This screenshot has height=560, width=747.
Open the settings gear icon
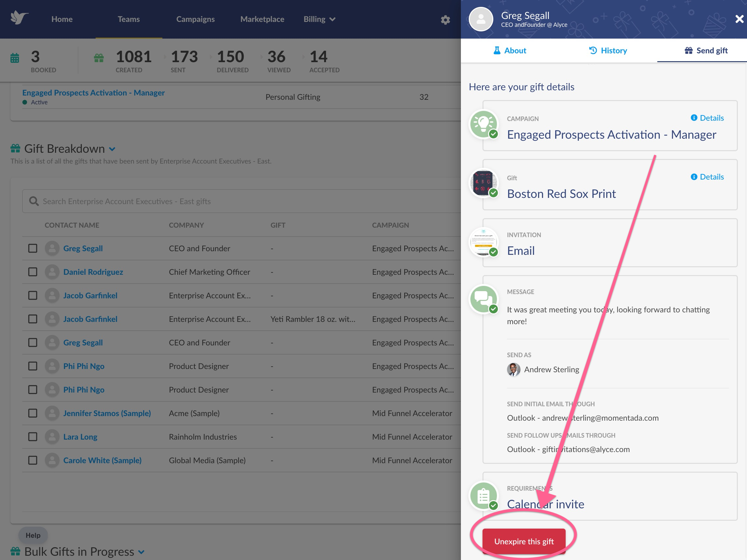point(445,20)
